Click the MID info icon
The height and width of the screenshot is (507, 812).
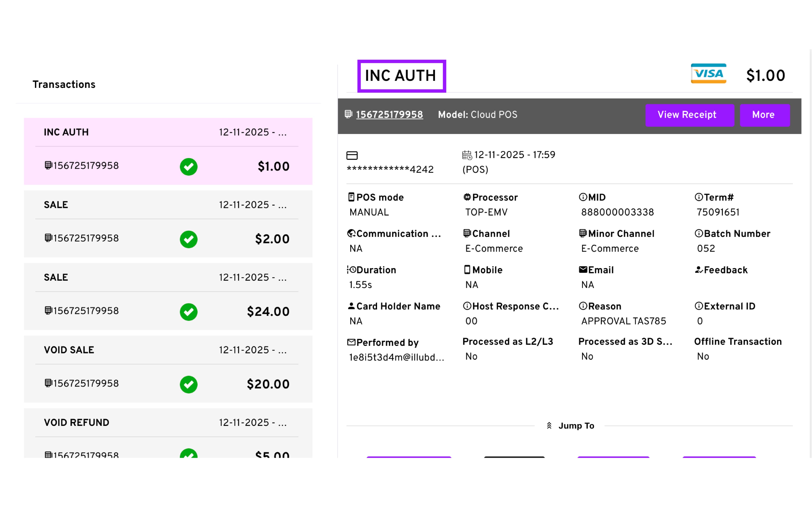tap(583, 197)
